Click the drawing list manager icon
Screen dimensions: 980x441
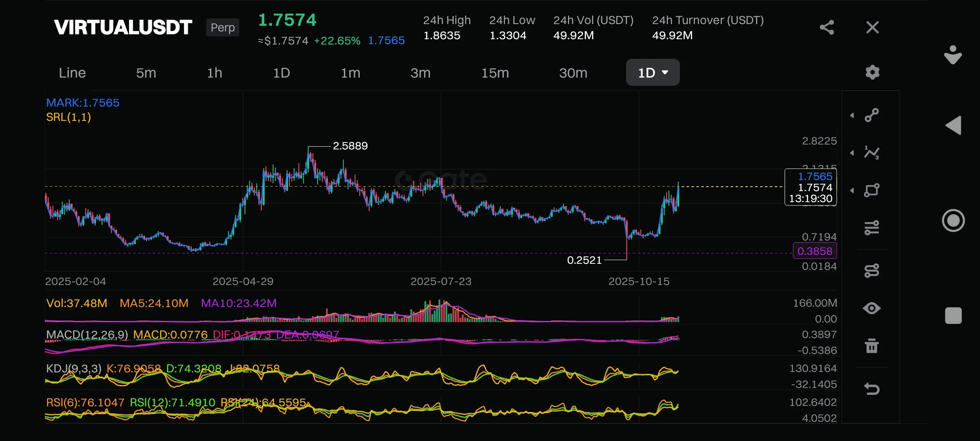872,270
